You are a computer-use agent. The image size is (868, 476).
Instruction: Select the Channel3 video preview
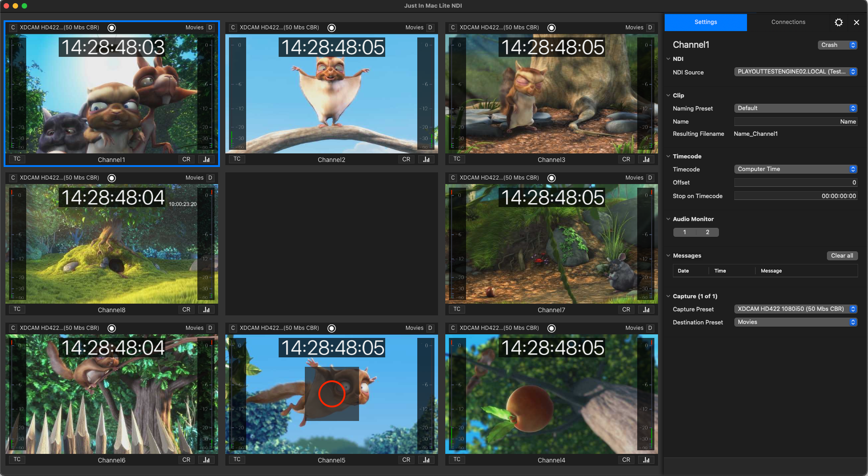coord(551,94)
